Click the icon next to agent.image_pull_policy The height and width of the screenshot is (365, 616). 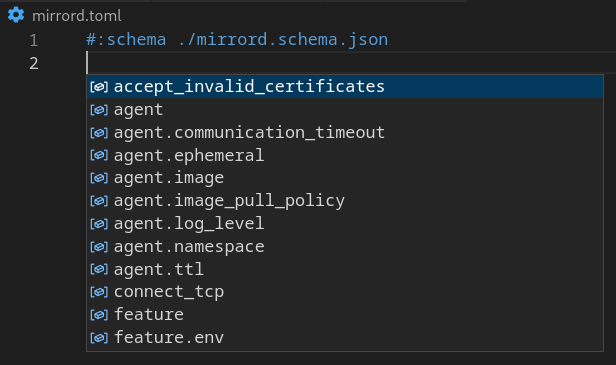(x=99, y=201)
